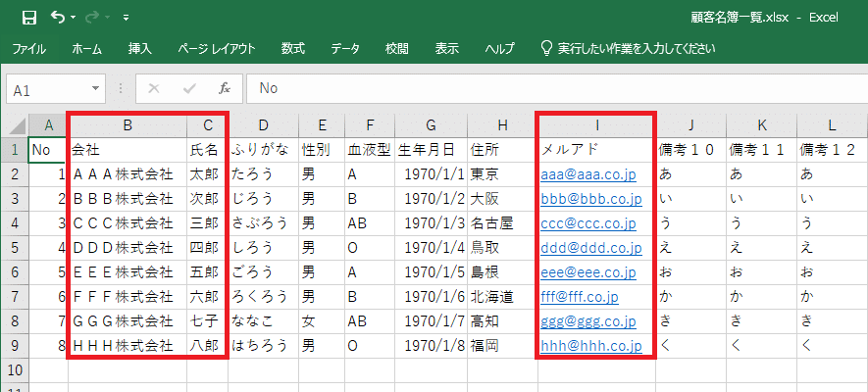Select the 備考１０ header cell
The height and width of the screenshot is (392, 868).
click(691, 149)
